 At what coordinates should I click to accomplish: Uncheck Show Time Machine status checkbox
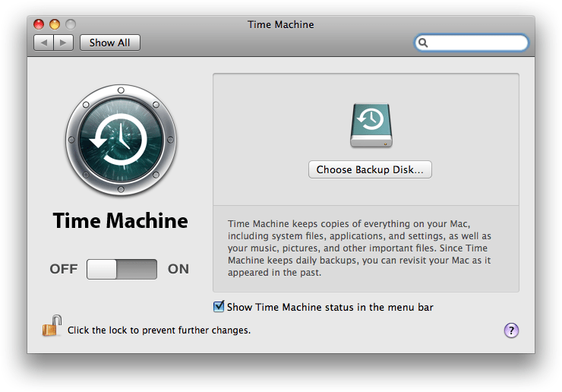(219, 307)
